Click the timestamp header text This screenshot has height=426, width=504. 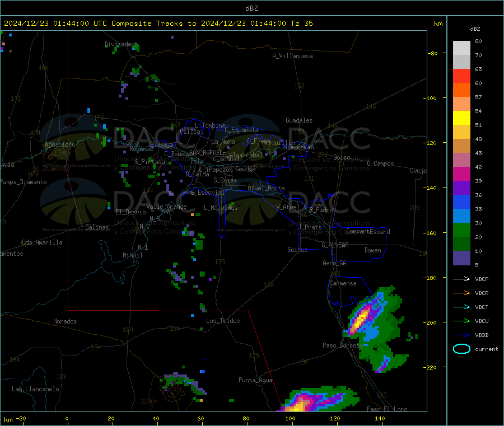pos(158,24)
